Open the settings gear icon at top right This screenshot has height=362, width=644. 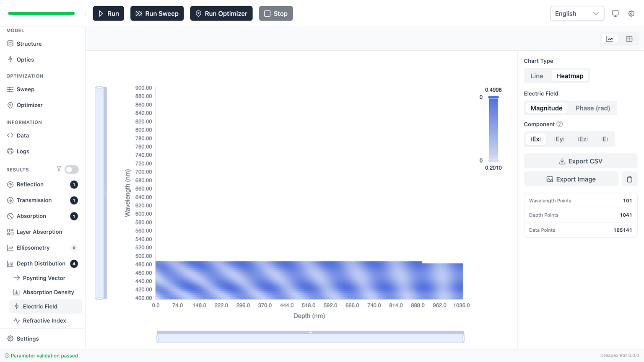point(631,13)
